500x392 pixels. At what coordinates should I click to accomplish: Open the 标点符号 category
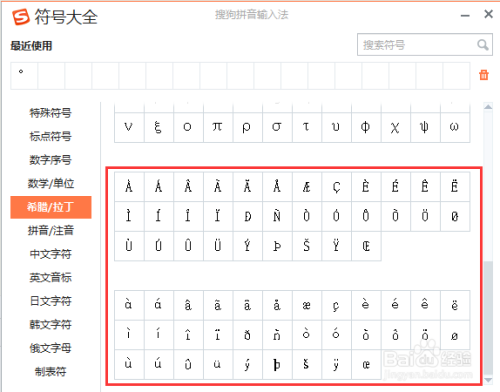coord(50,136)
